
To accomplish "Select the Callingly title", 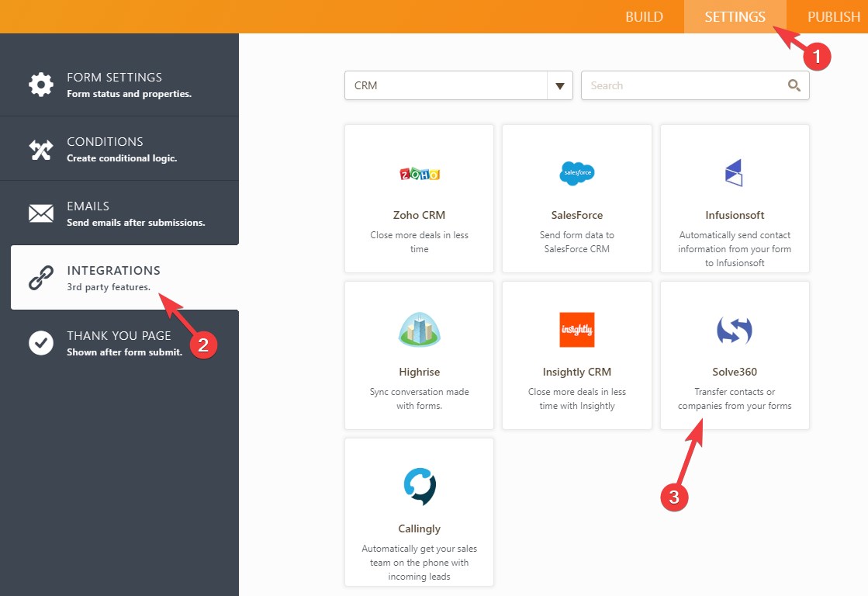I will tap(419, 528).
